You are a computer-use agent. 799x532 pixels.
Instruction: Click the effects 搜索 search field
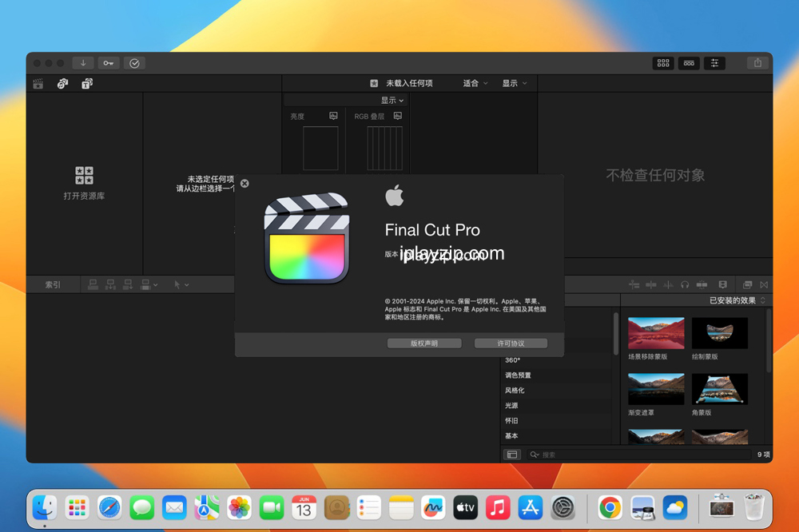639,455
